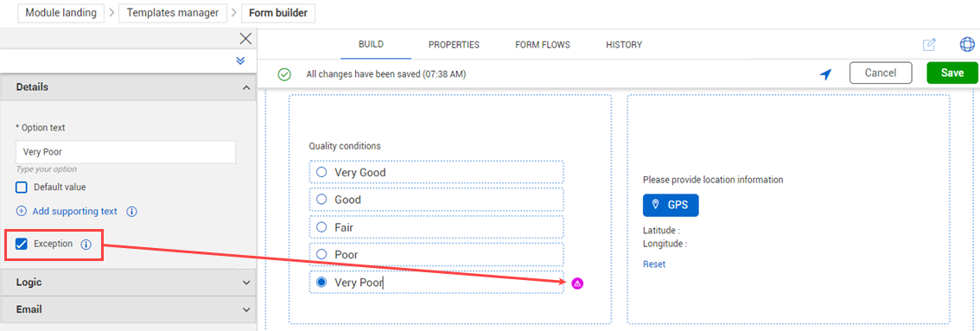This screenshot has height=331, width=980.
Task: Go to Templates manager breadcrumb
Action: (x=173, y=12)
